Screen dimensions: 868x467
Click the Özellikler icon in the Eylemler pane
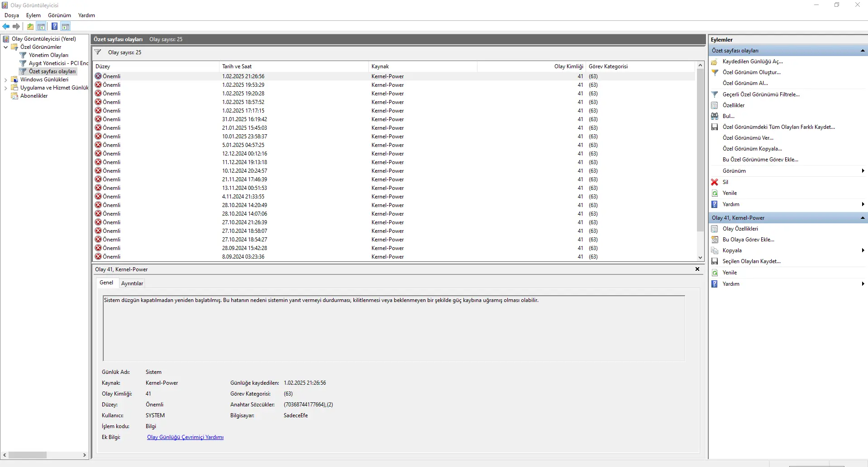715,105
